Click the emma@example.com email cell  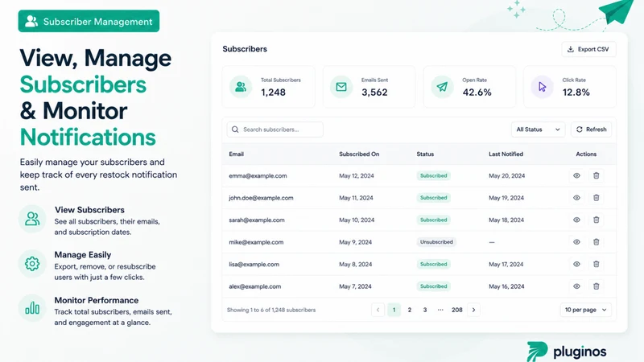coord(258,175)
